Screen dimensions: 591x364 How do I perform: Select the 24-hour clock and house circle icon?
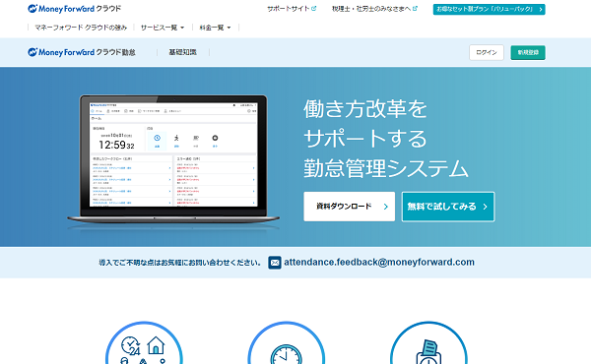(x=144, y=343)
